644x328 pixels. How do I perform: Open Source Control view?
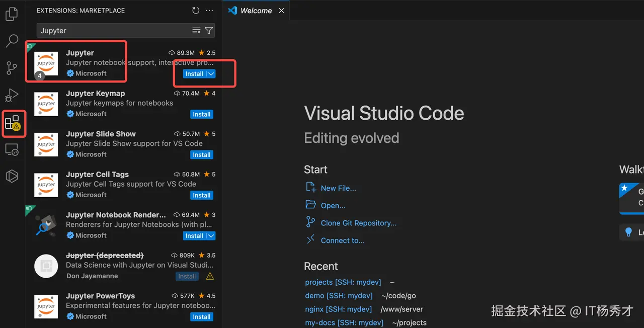[12, 68]
